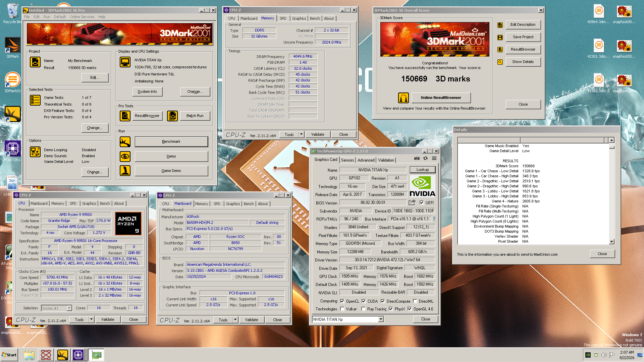Open the File menu in 3DMark2001
Viewport: 644px width, 362px height.
[27, 17]
